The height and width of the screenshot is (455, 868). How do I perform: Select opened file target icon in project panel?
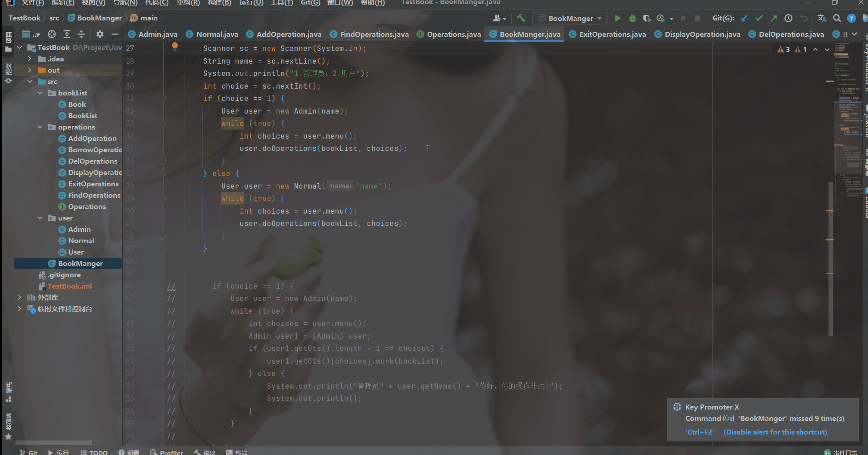52,34
